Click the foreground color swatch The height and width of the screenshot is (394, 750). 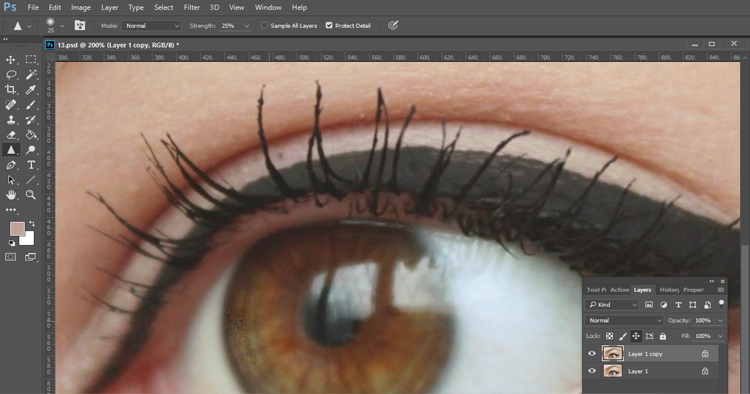pyautogui.click(x=17, y=229)
